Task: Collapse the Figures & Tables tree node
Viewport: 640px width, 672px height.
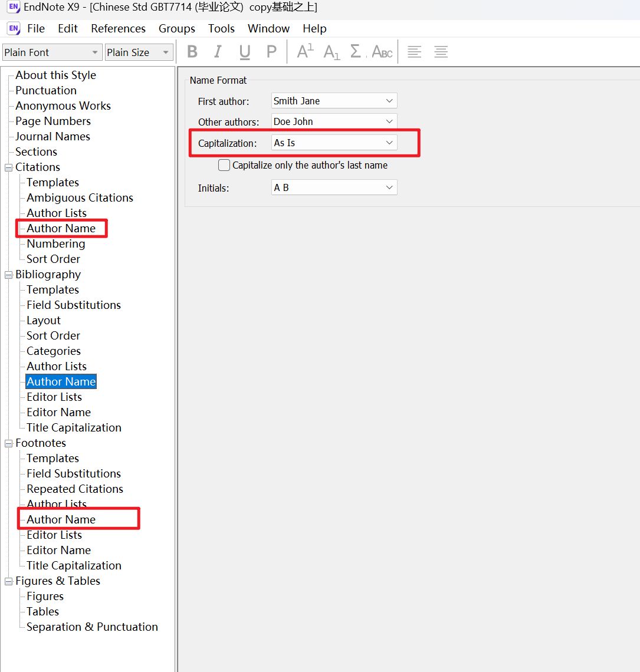Action: click(x=9, y=582)
